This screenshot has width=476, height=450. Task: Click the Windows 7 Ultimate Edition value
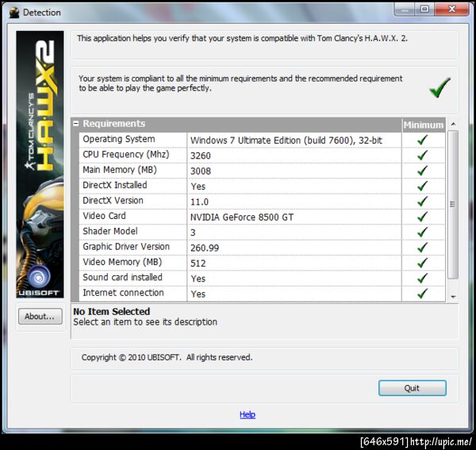(x=286, y=140)
